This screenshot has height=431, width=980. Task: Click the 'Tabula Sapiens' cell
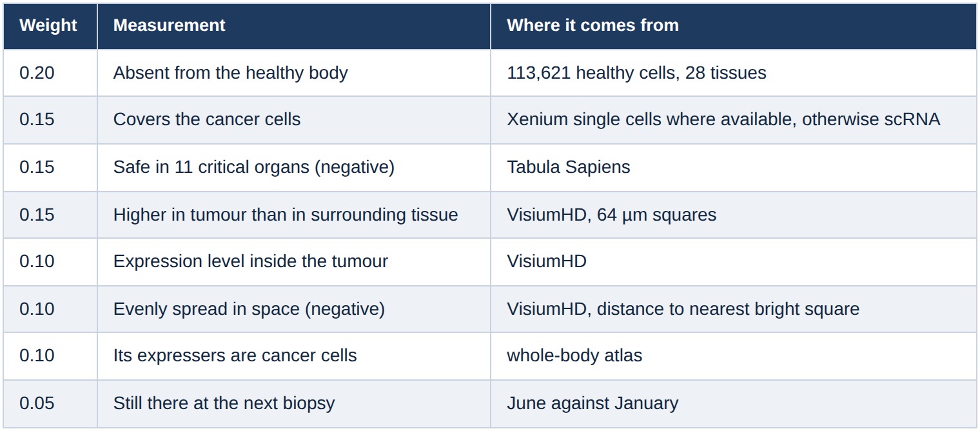[x=734, y=167]
